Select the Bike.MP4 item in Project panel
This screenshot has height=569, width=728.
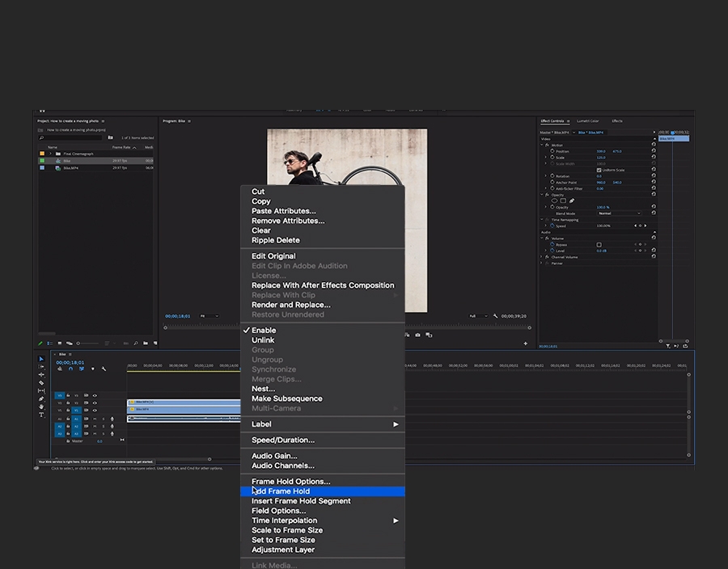point(95,168)
